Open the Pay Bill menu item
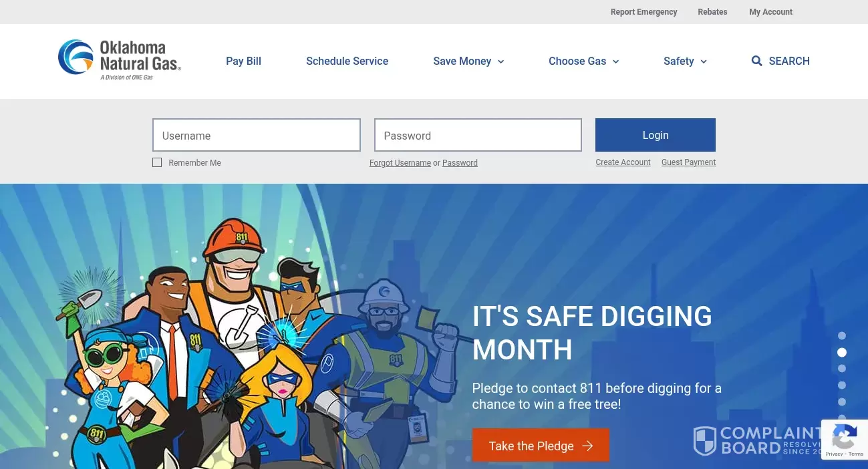Image resolution: width=868 pixels, height=469 pixels. click(243, 61)
